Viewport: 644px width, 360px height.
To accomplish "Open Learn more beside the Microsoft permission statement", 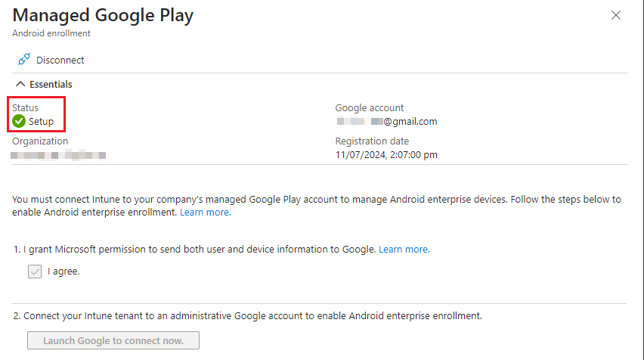I will [x=404, y=249].
